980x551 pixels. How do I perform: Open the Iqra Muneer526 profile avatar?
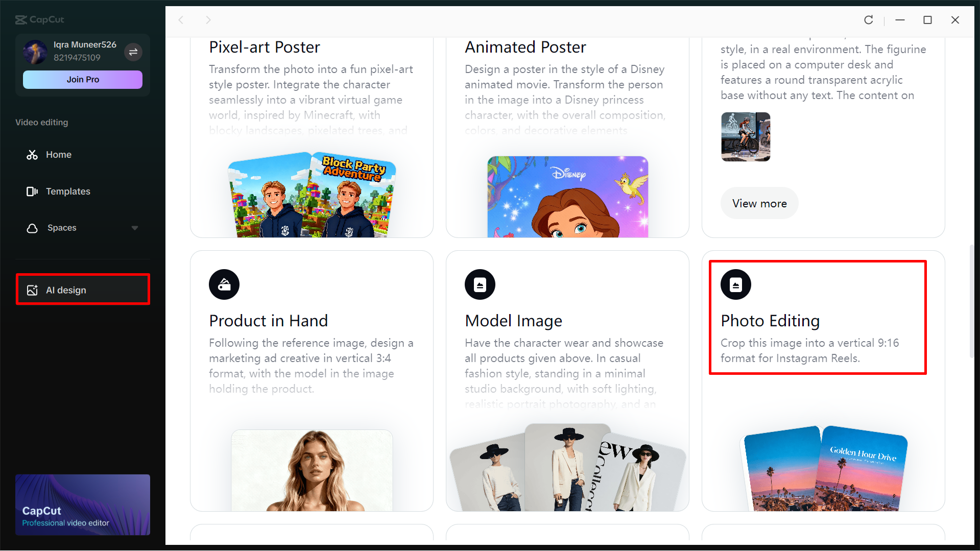[35, 52]
